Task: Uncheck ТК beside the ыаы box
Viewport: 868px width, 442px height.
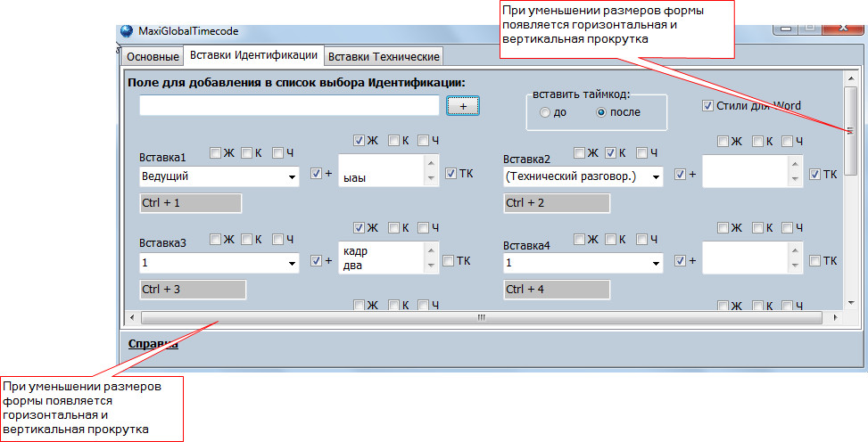Action: (x=451, y=174)
